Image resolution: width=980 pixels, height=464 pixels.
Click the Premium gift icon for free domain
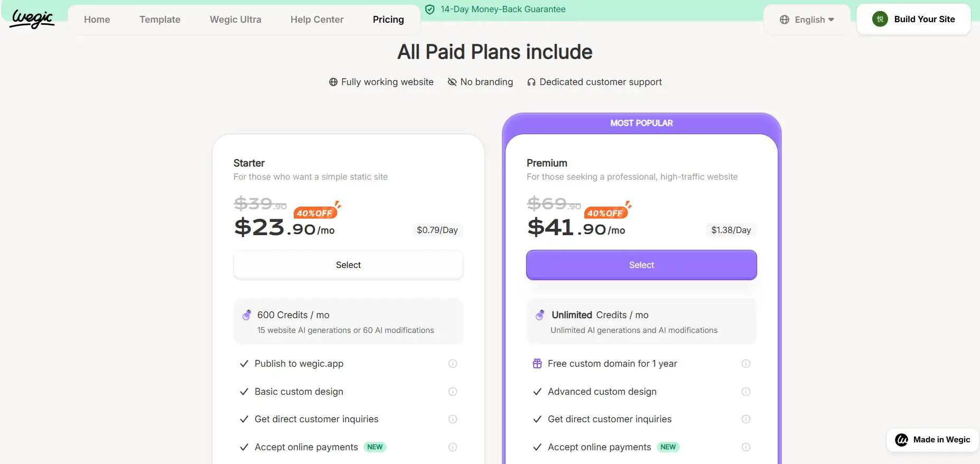pos(537,364)
